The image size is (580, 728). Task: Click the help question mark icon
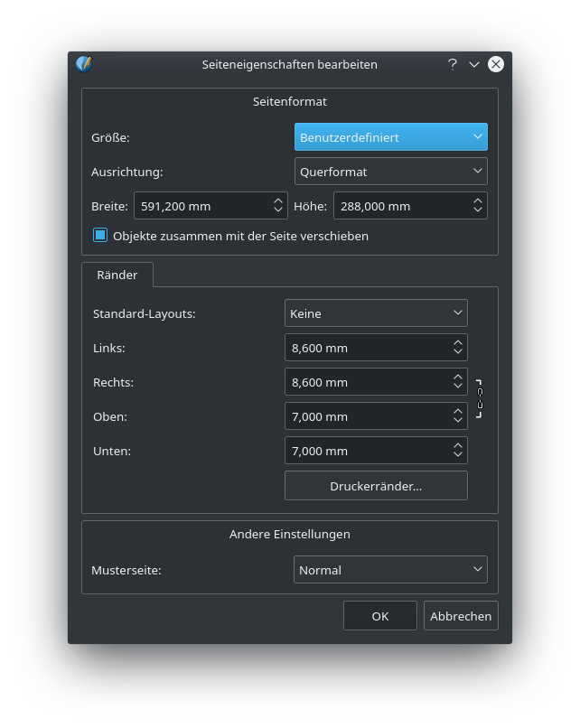coord(453,64)
